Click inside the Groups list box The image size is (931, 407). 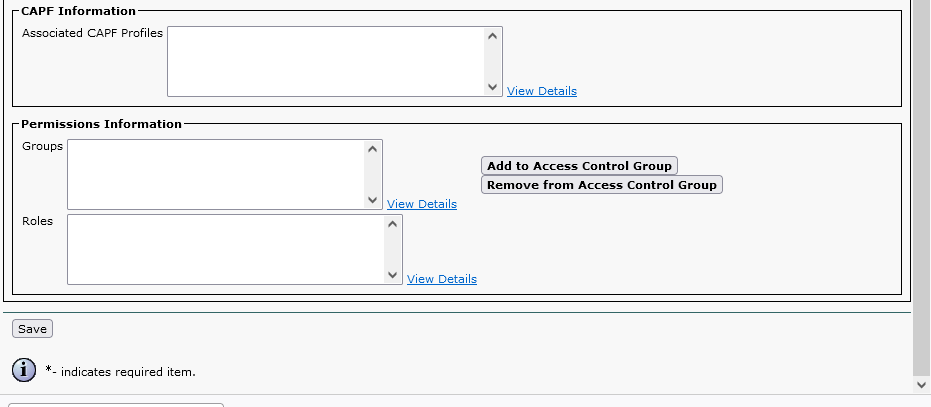point(216,174)
